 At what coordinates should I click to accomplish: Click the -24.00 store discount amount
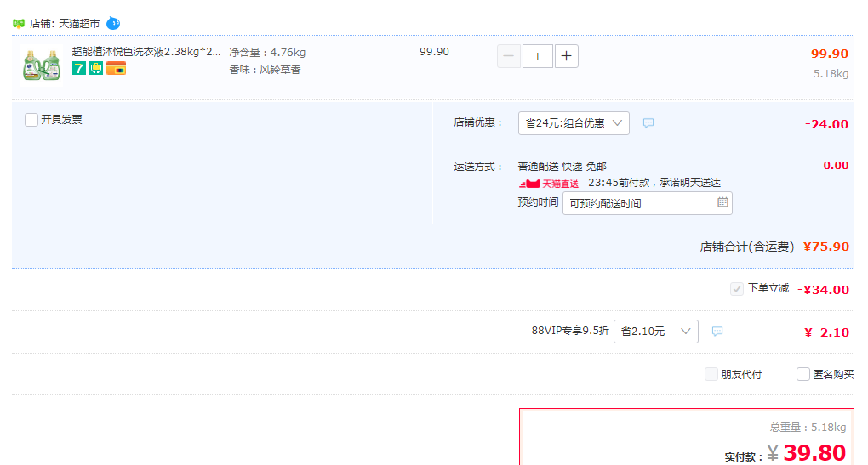click(826, 124)
